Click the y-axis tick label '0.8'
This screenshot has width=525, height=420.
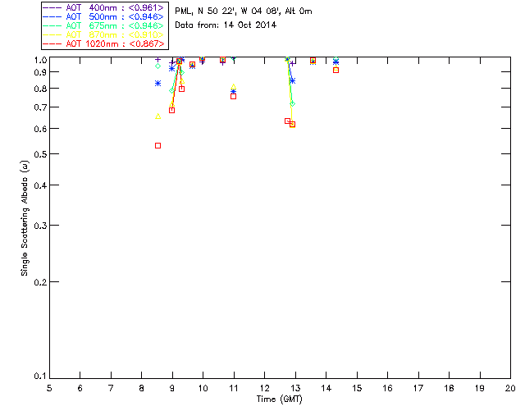pos(40,89)
